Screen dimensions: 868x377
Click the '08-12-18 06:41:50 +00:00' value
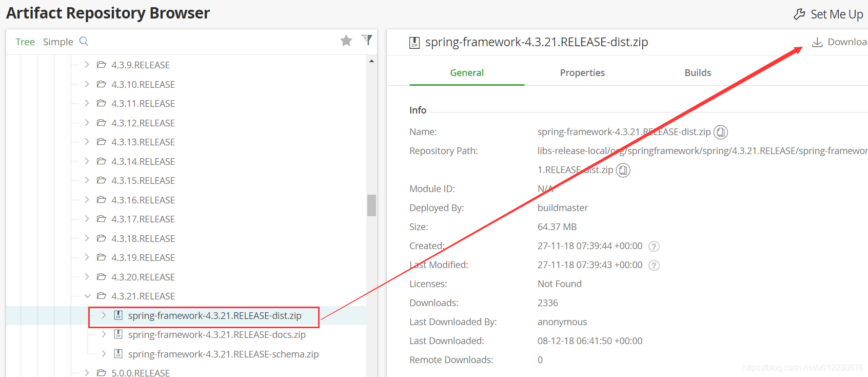590,341
